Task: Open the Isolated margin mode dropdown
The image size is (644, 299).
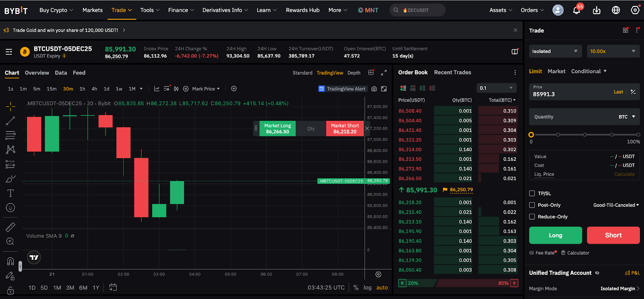Action: (554, 52)
